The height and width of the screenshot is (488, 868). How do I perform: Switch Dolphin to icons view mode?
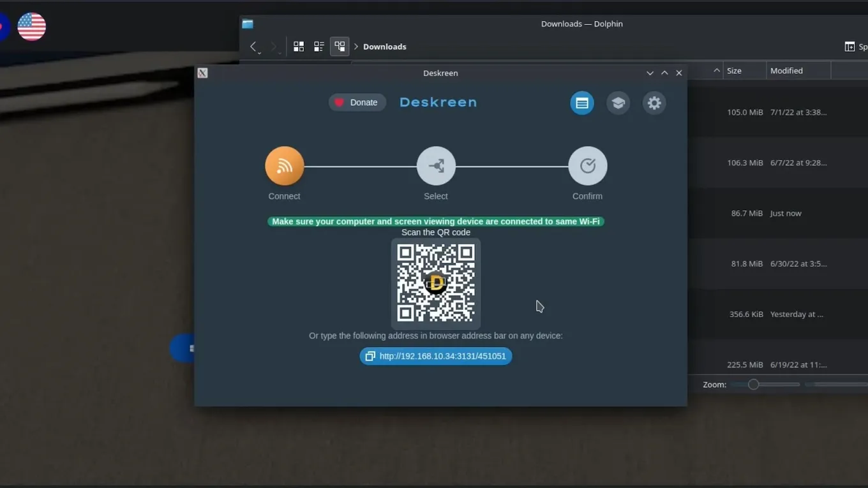pos(299,47)
